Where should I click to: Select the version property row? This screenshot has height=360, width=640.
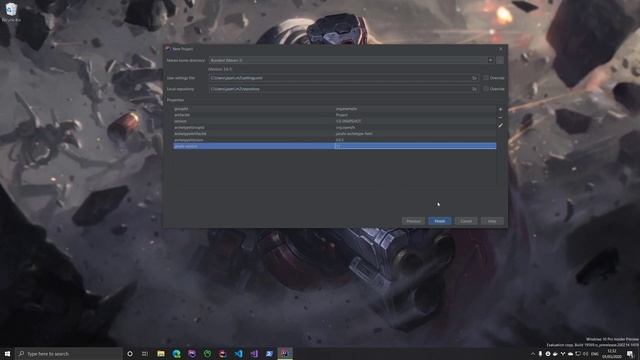click(335, 121)
